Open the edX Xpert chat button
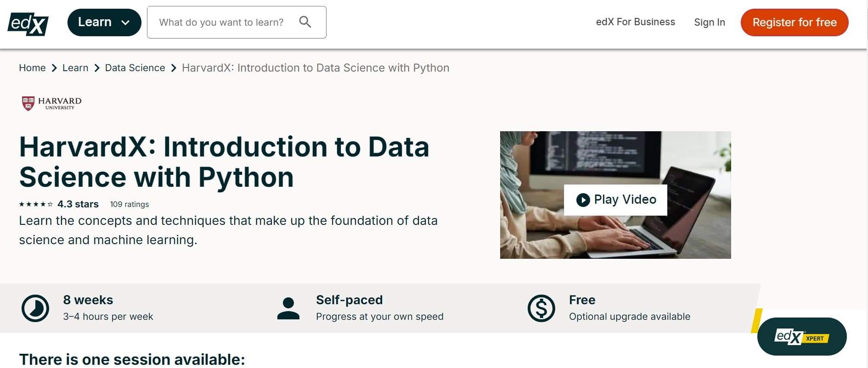Image resolution: width=868 pixels, height=368 pixels. 801,337
